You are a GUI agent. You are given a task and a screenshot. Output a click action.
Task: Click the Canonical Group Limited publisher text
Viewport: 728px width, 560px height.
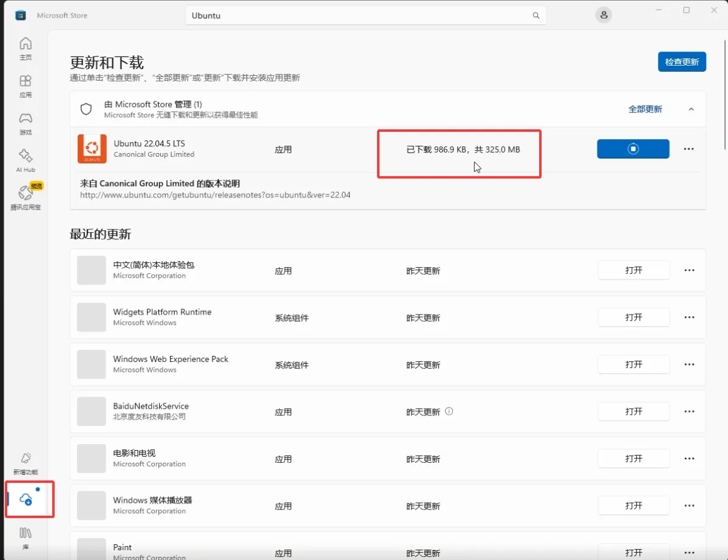coord(154,154)
